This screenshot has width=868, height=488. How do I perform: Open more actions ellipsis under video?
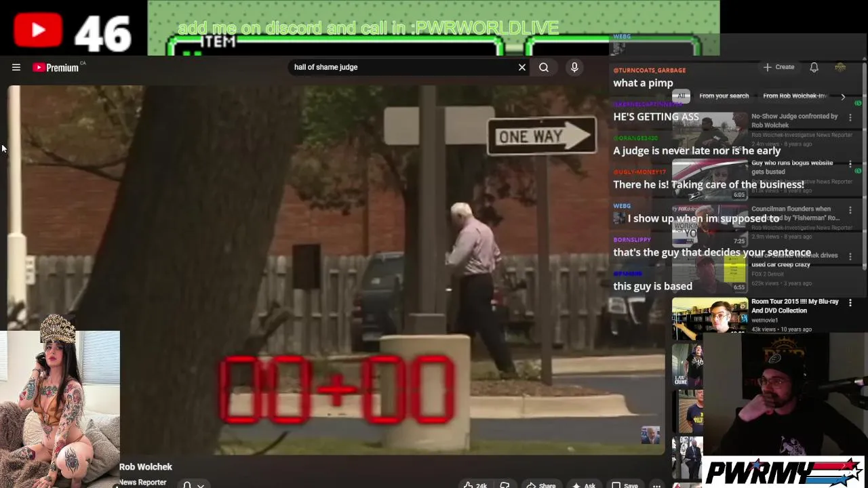656,485
